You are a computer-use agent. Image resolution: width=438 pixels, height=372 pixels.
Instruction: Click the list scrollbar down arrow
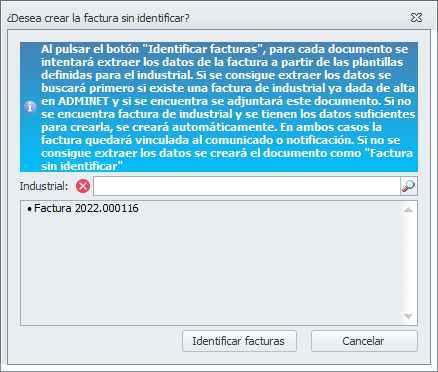coord(408,316)
